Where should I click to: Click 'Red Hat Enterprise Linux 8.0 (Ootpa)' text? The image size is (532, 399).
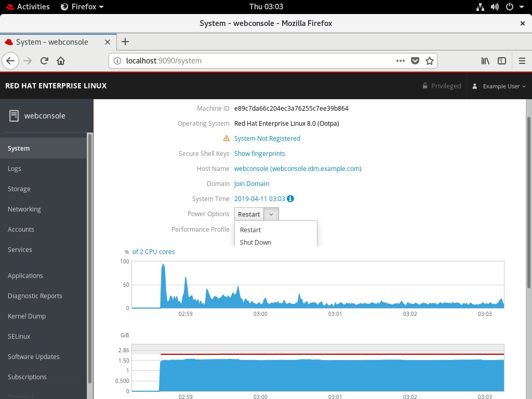(x=287, y=124)
